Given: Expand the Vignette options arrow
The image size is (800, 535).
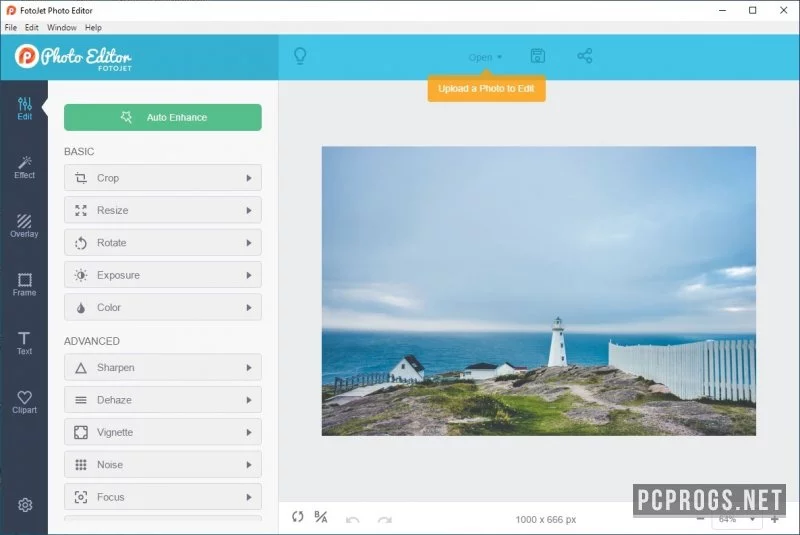Looking at the screenshot, I should [x=249, y=432].
